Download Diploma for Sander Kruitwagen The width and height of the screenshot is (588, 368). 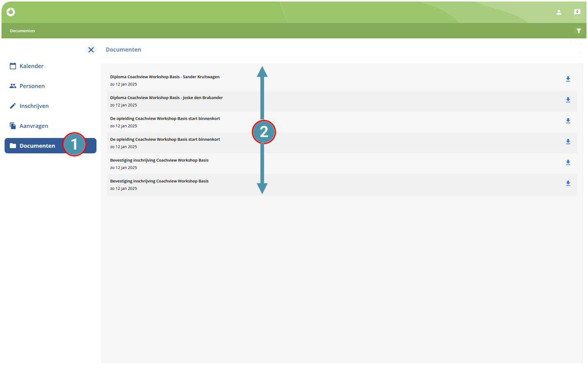pos(568,79)
